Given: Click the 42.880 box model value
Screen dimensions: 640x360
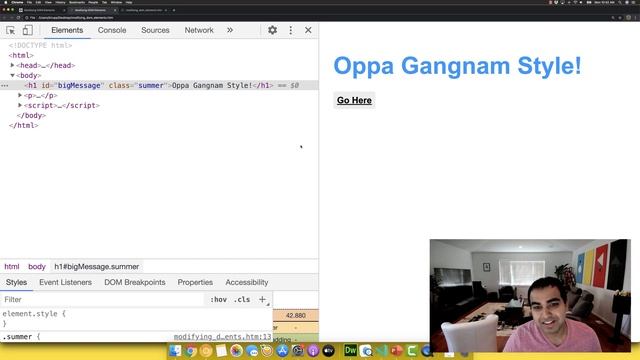Looking at the screenshot, I should (296, 316).
